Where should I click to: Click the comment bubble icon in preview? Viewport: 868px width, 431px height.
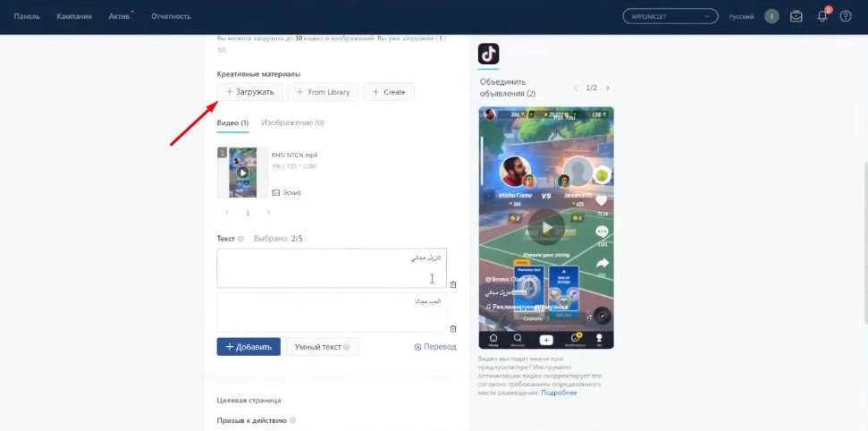coord(602,232)
